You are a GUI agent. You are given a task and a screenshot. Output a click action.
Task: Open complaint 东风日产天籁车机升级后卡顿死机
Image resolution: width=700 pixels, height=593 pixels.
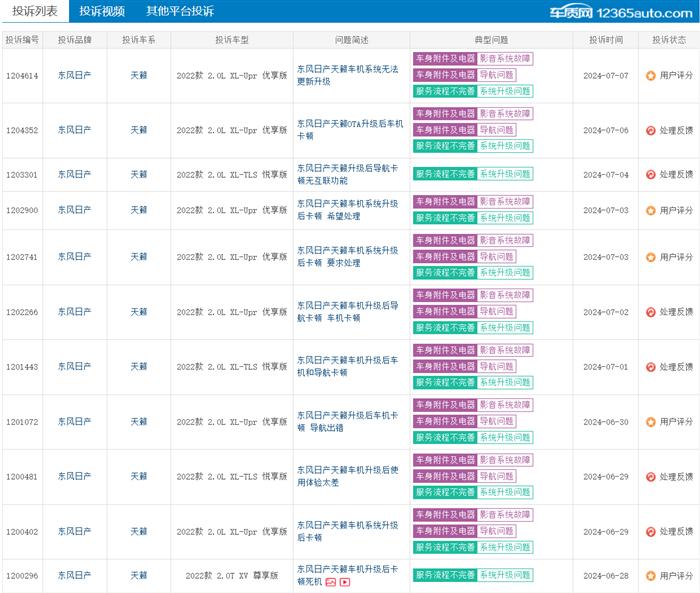click(x=348, y=575)
